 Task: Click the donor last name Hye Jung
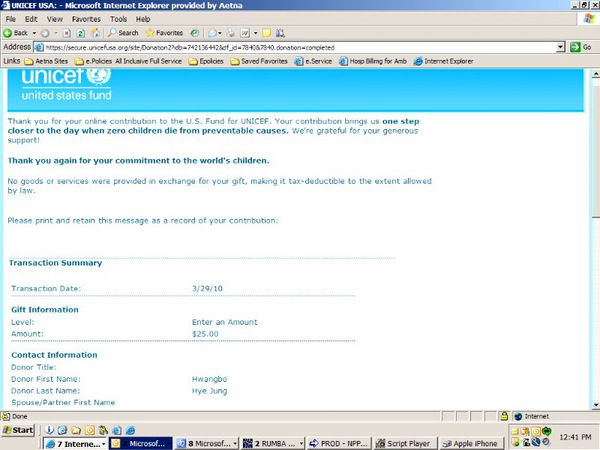(x=209, y=391)
